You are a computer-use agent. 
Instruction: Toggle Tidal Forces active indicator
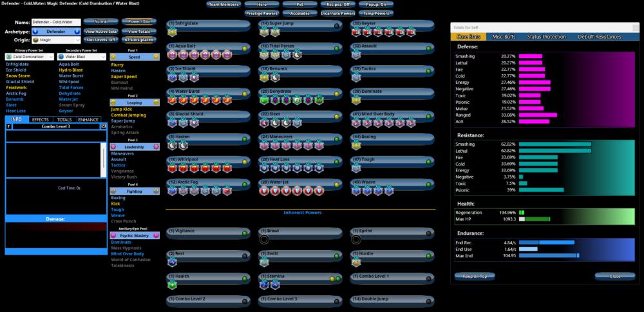point(337,48)
